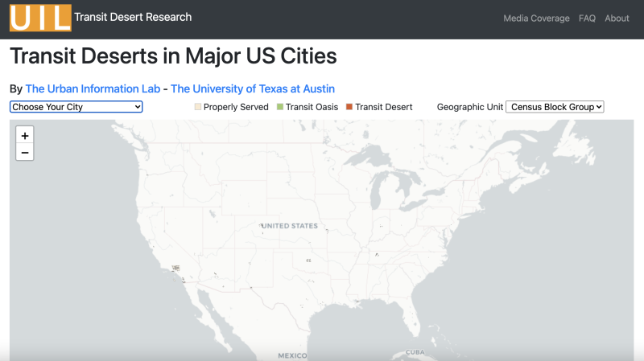Viewport: 644px width, 361px height.
Task: Open the FAQ page
Action: [x=587, y=18]
